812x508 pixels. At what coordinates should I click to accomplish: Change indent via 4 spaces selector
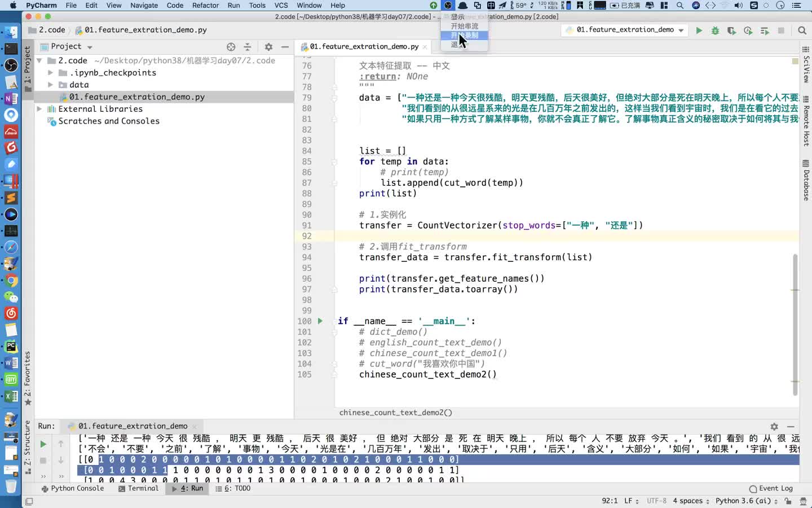point(691,501)
